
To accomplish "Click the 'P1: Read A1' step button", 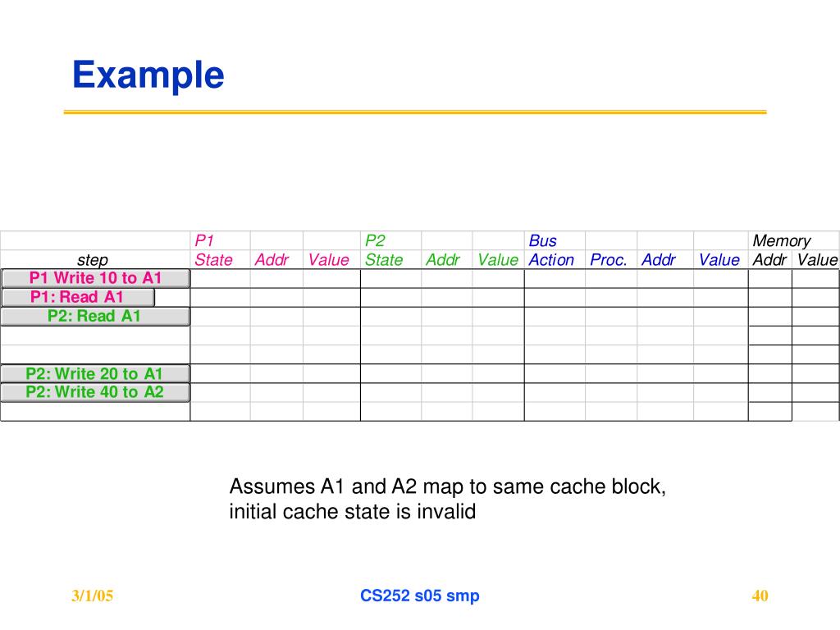I will pyautogui.click(x=78, y=297).
